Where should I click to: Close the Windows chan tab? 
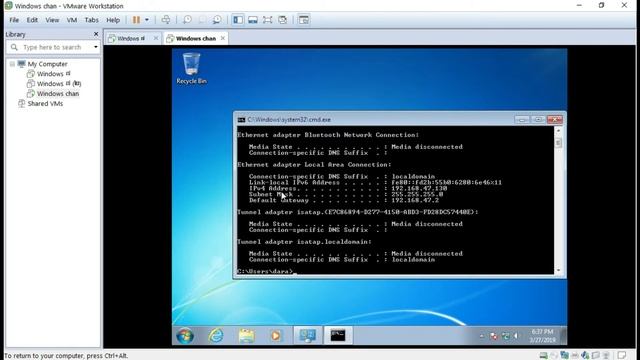(x=223, y=38)
